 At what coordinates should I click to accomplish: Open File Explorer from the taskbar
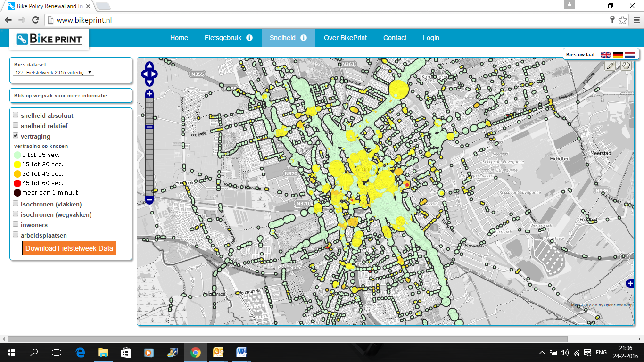click(x=103, y=352)
